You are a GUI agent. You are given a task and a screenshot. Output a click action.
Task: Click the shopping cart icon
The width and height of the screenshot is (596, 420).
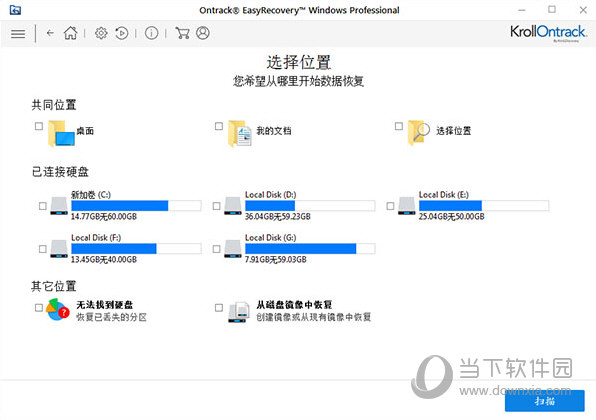click(182, 33)
